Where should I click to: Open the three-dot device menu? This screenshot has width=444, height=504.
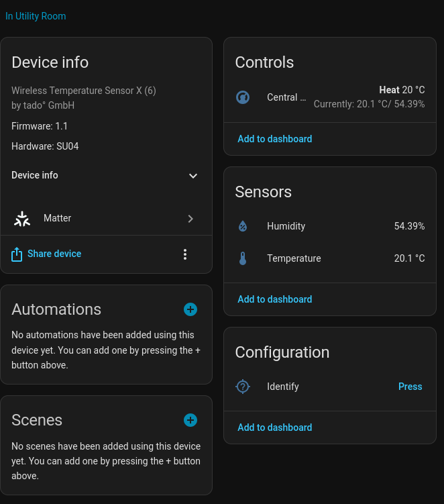point(185,254)
